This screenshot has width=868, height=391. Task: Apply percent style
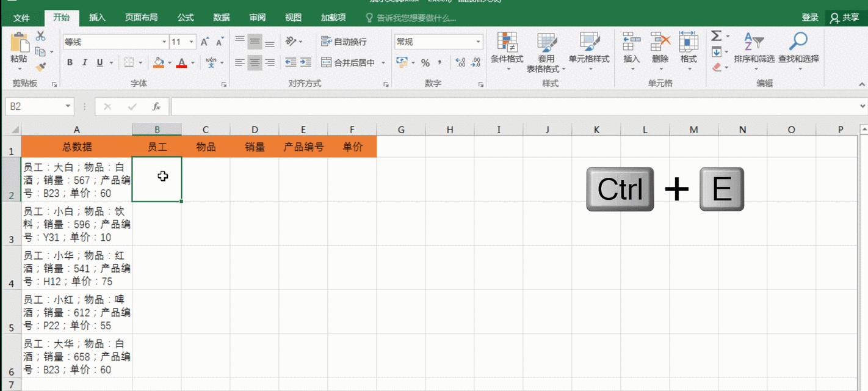425,63
